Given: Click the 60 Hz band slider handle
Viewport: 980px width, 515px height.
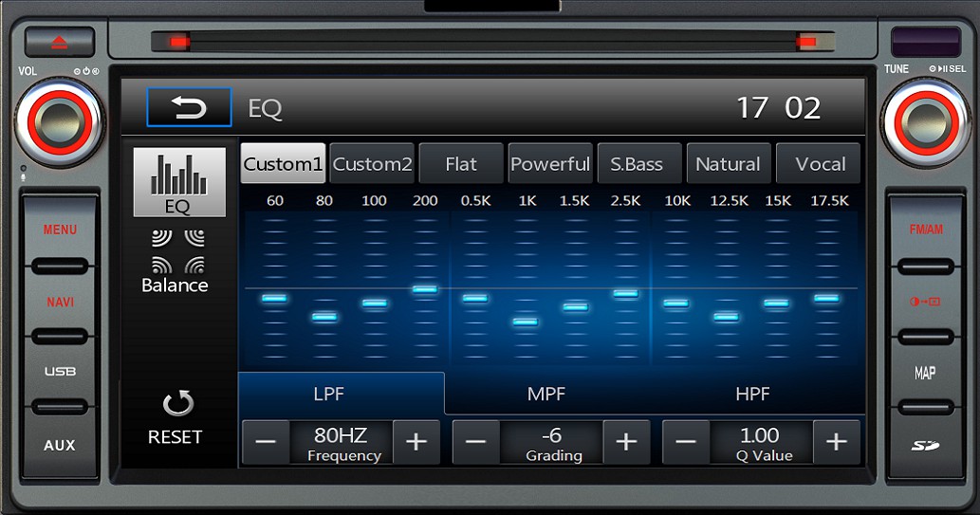Looking at the screenshot, I should click(x=274, y=298).
